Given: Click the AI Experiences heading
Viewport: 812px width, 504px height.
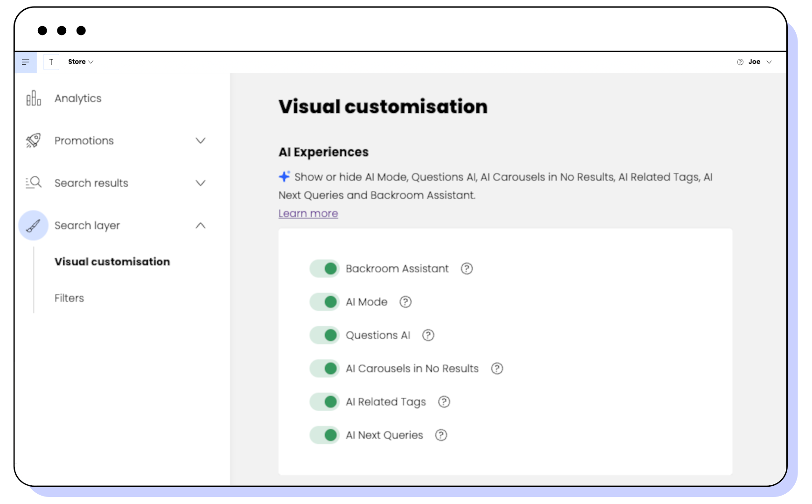Looking at the screenshot, I should pyautogui.click(x=323, y=152).
